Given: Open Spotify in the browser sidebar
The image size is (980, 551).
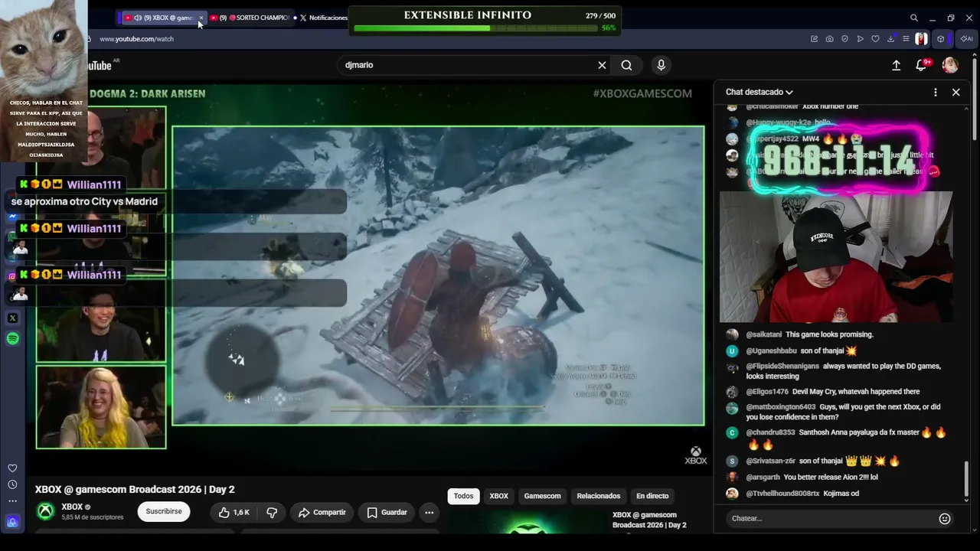Looking at the screenshot, I should [x=12, y=338].
